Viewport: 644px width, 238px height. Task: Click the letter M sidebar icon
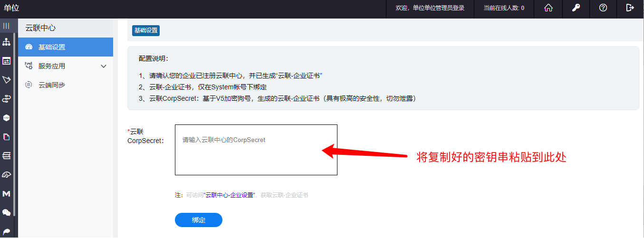tap(6, 194)
